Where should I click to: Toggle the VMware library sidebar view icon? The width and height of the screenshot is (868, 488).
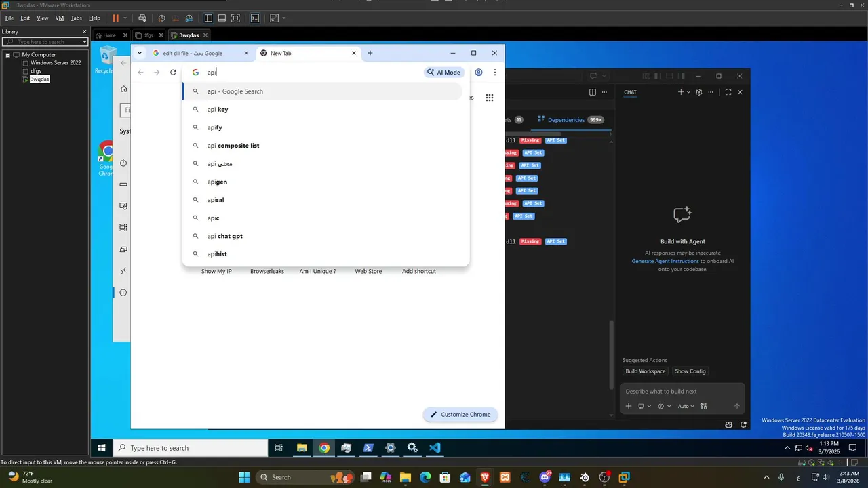tap(208, 18)
